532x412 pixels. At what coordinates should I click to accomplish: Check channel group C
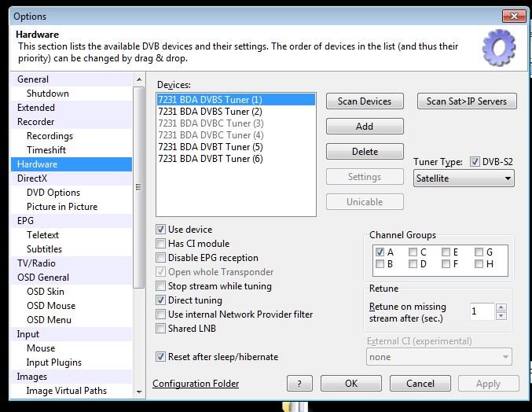413,252
